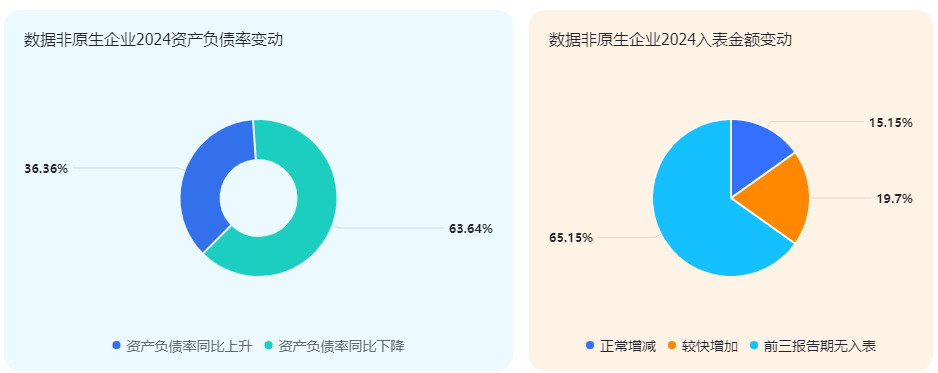Toggle the 资产负债率同比下降 legend dot

tap(269, 345)
